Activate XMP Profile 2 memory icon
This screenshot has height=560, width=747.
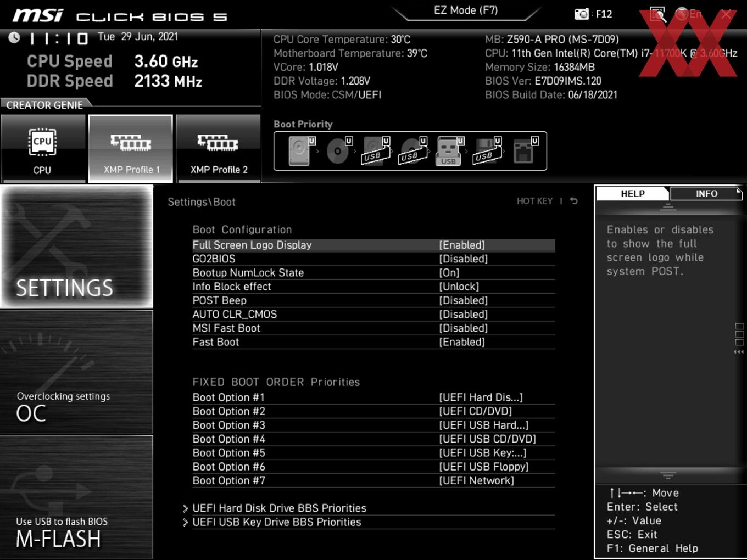[x=219, y=149]
